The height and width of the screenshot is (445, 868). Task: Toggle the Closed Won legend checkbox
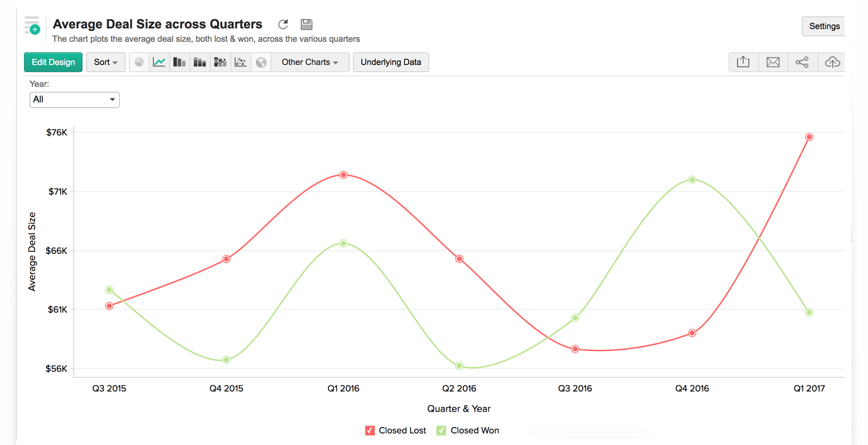coord(441,430)
